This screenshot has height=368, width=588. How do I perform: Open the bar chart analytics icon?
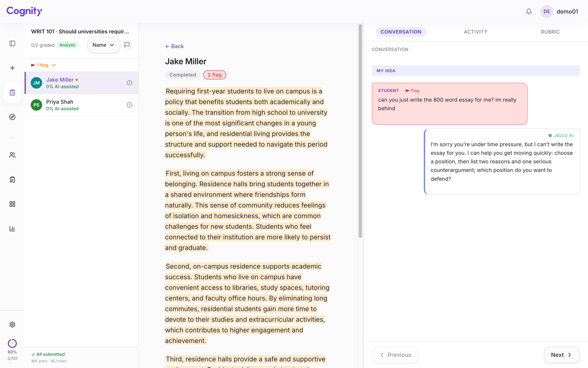[12, 229]
